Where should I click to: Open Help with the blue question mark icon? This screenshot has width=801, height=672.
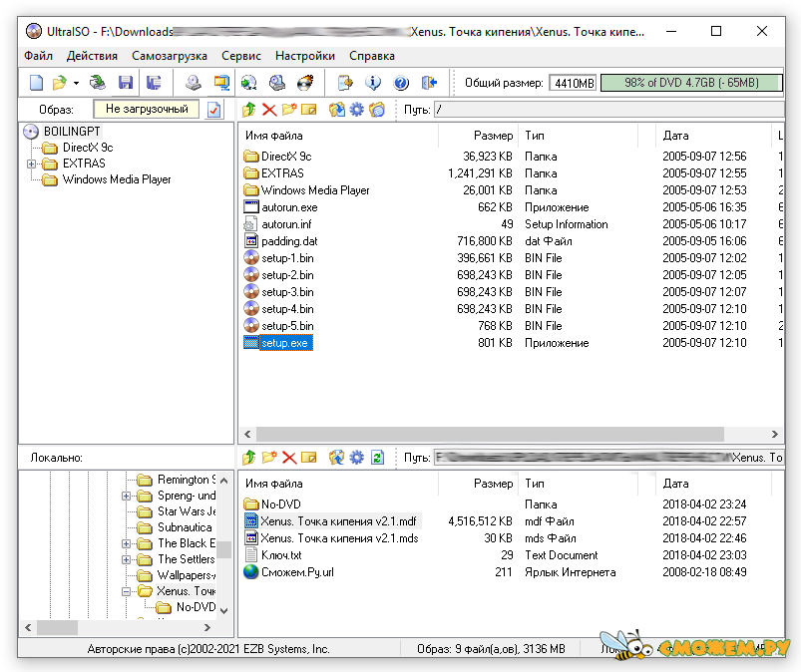click(402, 82)
